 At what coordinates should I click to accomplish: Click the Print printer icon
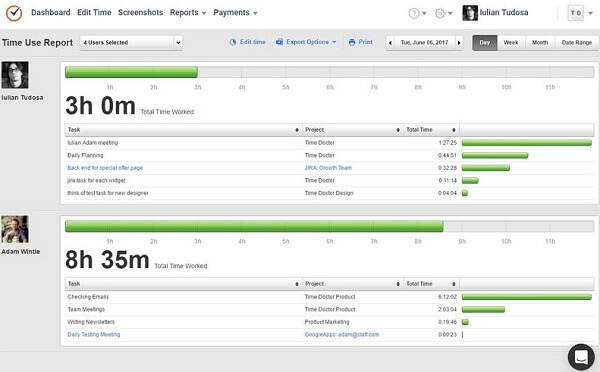pyautogui.click(x=352, y=42)
